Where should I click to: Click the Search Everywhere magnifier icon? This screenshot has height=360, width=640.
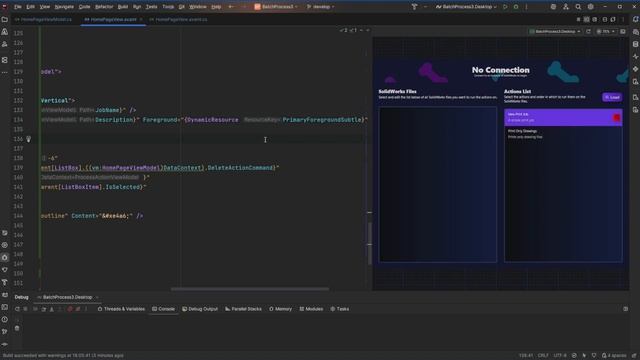(578, 7)
